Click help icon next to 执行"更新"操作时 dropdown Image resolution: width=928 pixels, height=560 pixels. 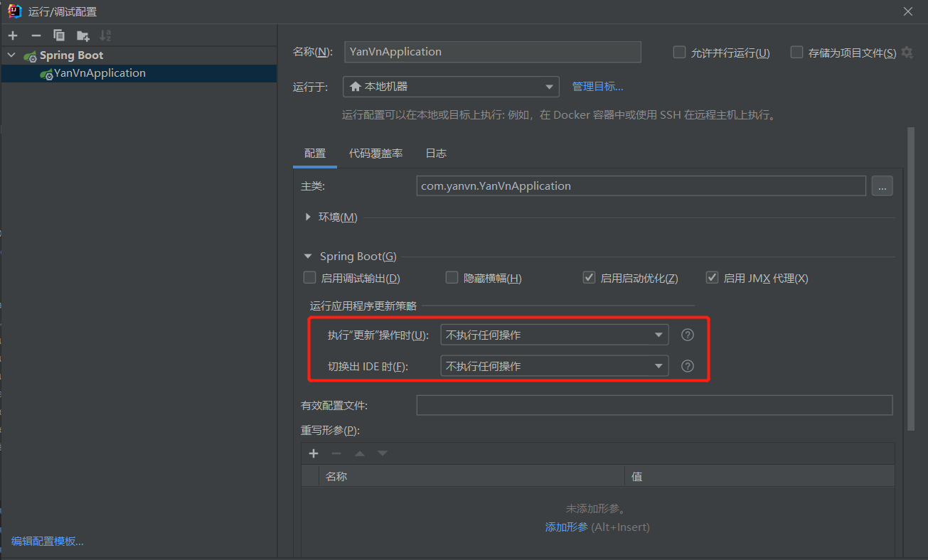click(687, 335)
